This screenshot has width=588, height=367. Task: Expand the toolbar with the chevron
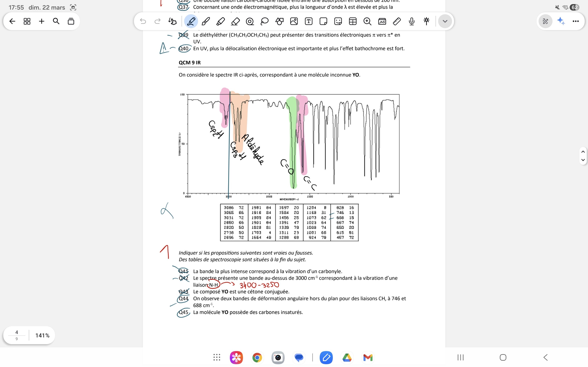[x=445, y=21]
